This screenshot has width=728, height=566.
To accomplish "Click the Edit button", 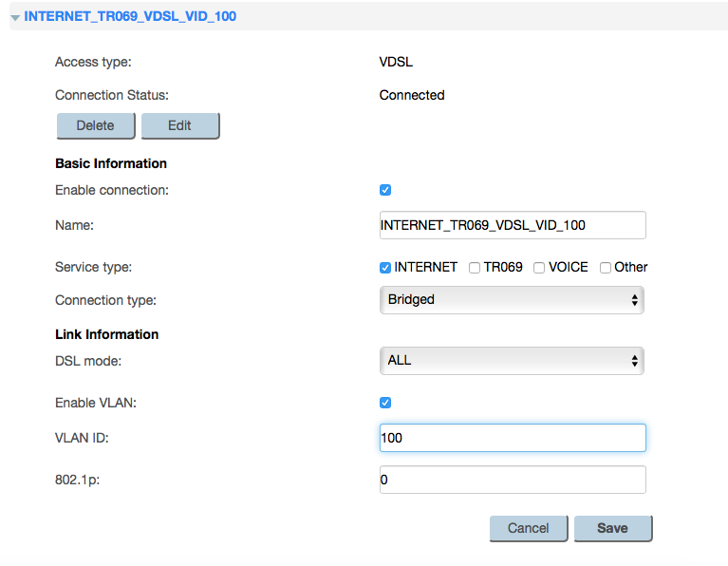I will pos(180,125).
